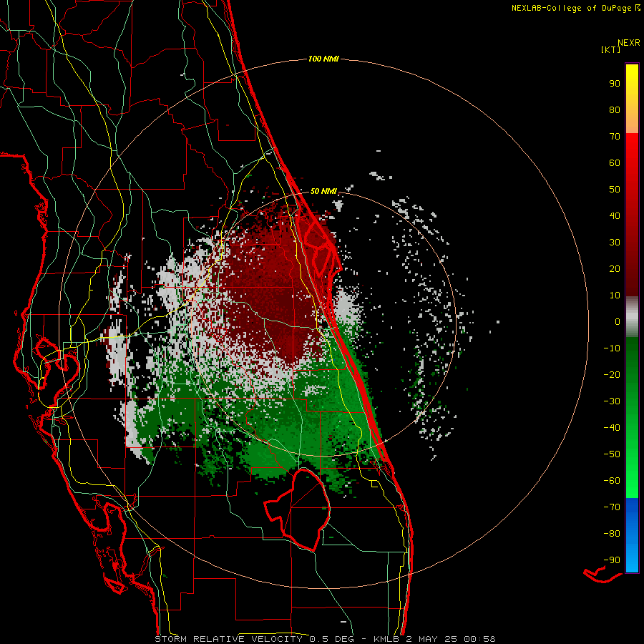This screenshot has width=644, height=644.
Task: Select the positive 40 knot scale label
Action: click(615, 215)
